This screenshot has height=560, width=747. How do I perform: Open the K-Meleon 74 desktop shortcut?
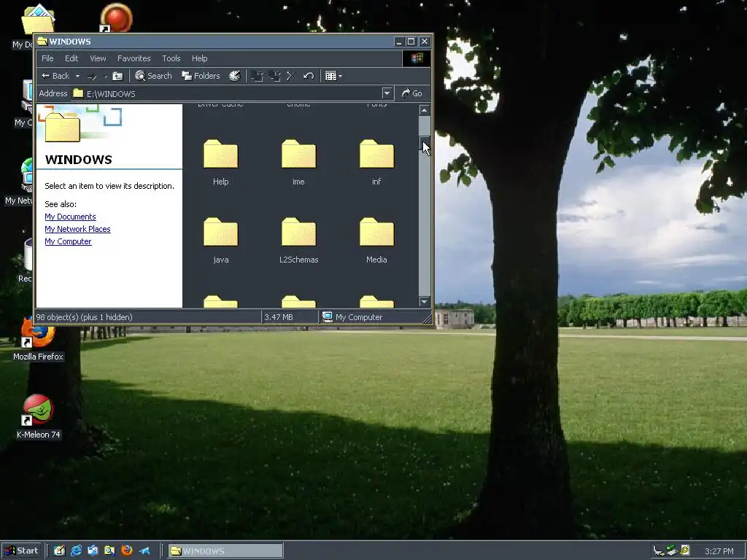38,416
